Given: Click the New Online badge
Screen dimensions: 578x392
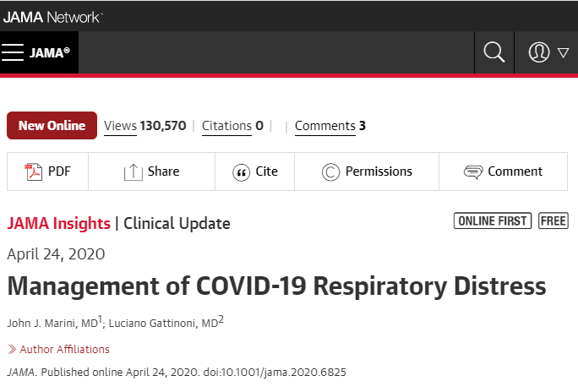Looking at the screenshot, I should click(x=52, y=126).
